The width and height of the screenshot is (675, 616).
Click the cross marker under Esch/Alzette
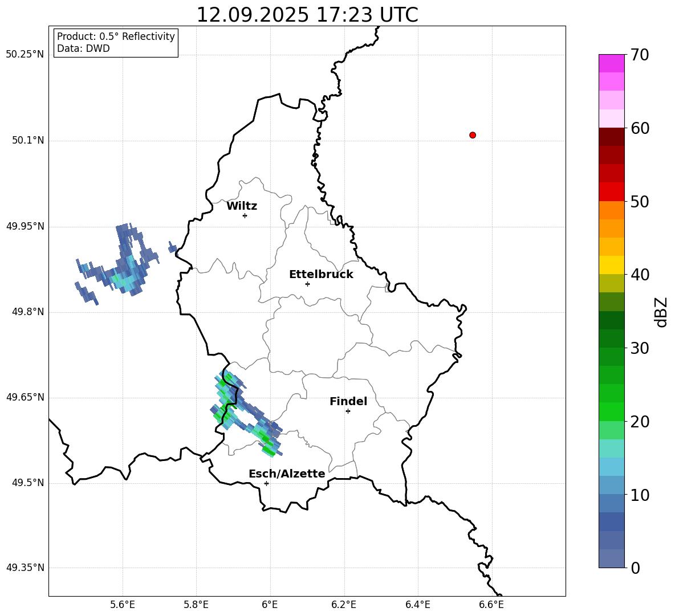pyautogui.click(x=266, y=483)
